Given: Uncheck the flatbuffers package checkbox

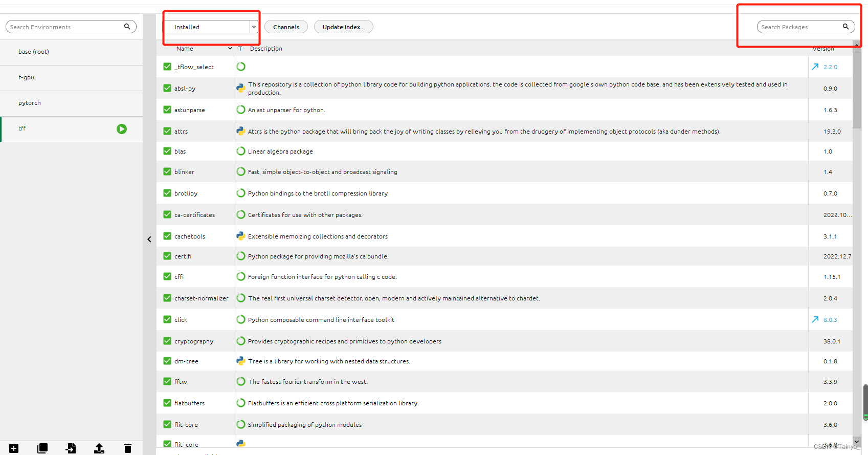Looking at the screenshot, I should click(167, 403).
